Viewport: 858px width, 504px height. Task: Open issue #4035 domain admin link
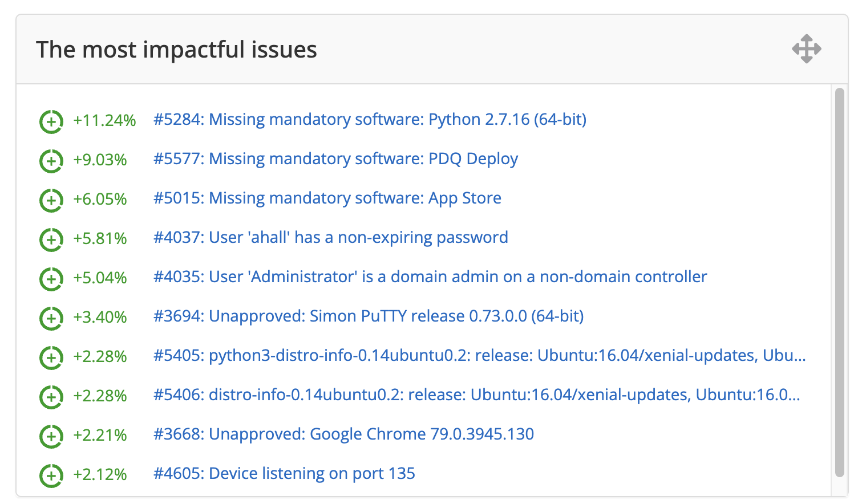(x=430, y=277)
